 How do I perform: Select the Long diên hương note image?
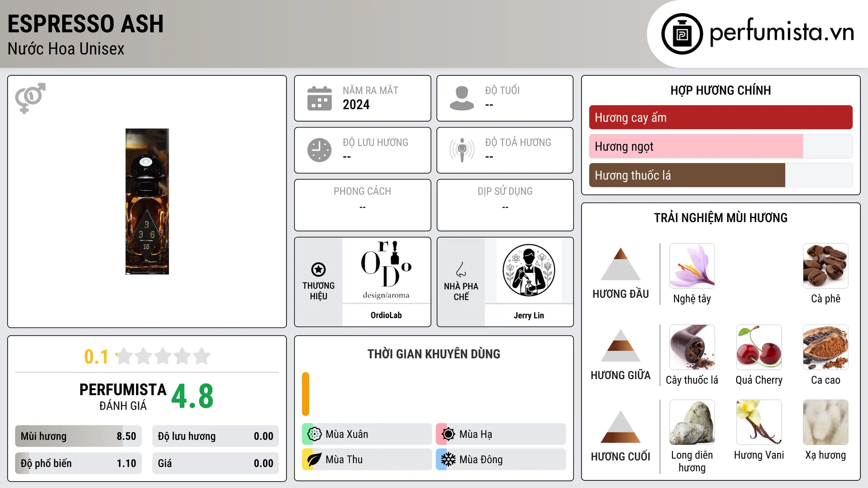pos(692,422)
